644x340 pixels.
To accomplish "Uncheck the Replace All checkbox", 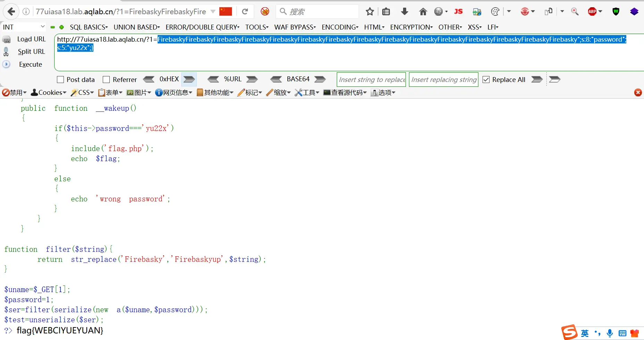I will point(486,80).
